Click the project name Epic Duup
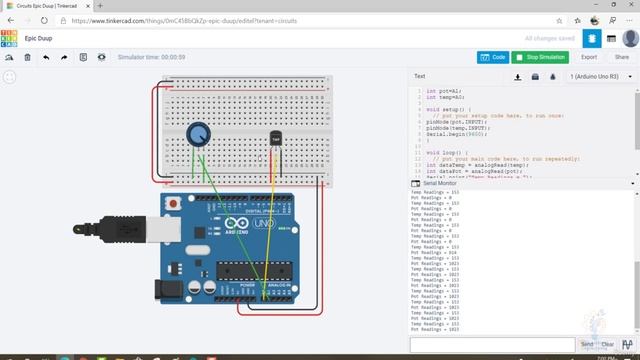Image resolution: width=640 pixels, height=360 pixels. click(x=38, y=38)
